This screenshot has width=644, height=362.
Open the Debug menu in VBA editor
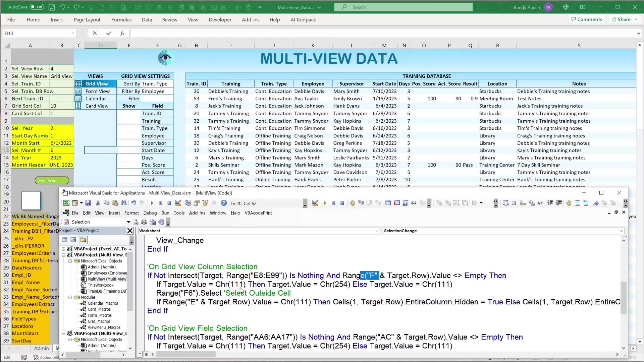coord(150,213)
